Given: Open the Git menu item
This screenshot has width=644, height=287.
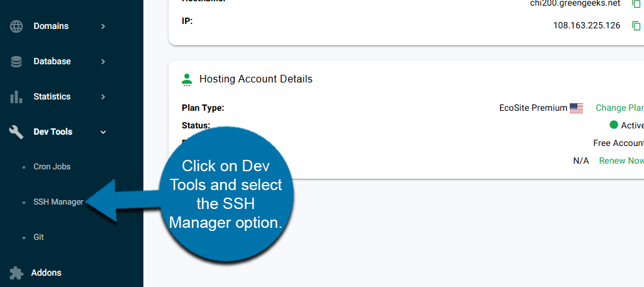Looking at the screenshot, I should 38,237.
